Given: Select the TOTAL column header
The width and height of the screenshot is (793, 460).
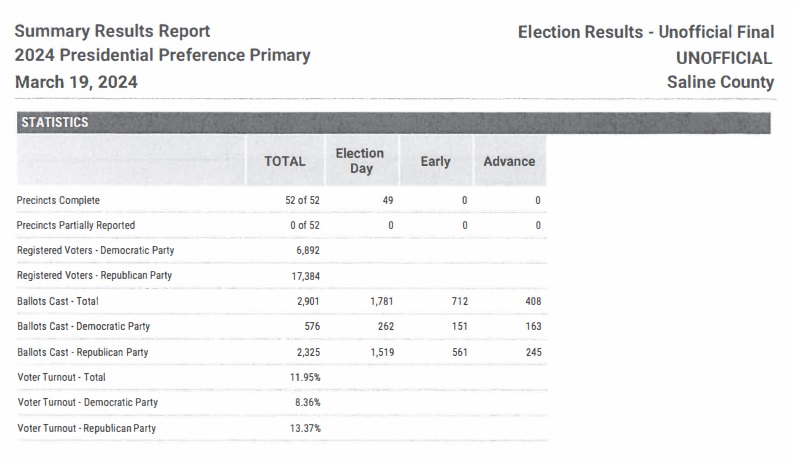Looking at the screenshot, I should point(284,161).
